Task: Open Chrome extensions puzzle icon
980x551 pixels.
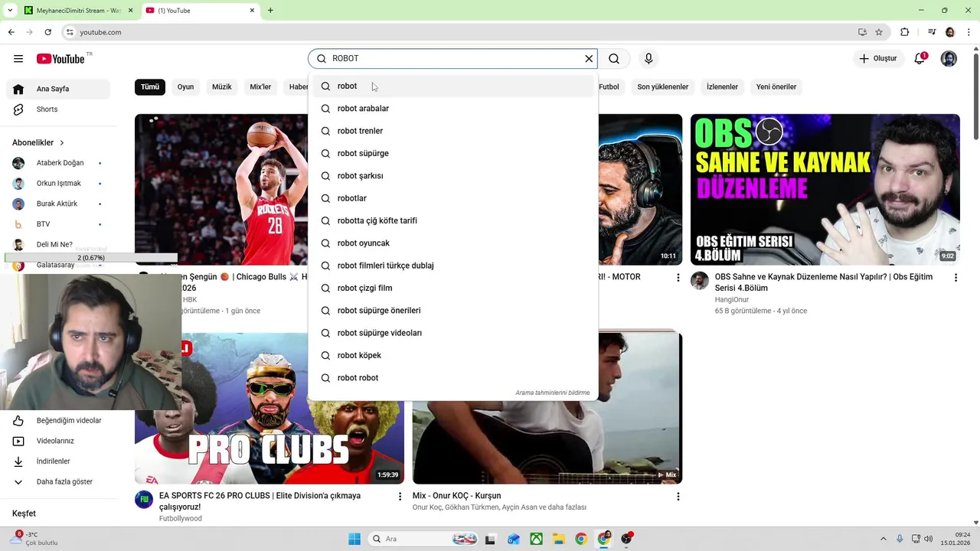Action: click(x=905, y=32)
